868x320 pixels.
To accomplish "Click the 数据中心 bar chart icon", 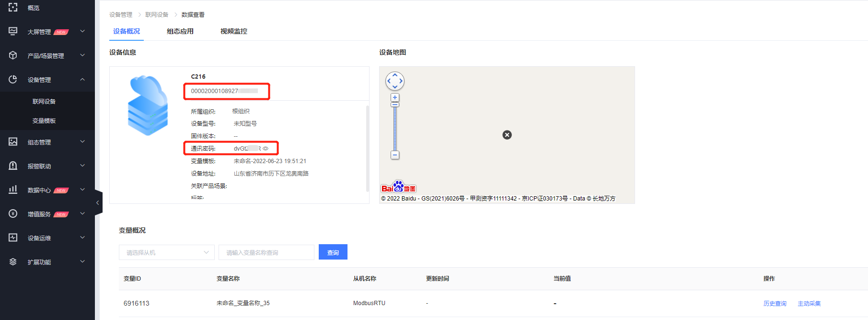I will [13, 190].
